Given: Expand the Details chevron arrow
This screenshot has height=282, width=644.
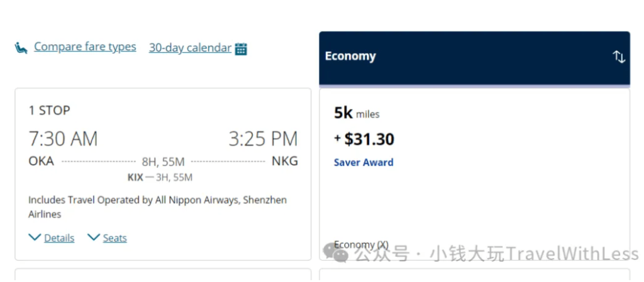Looking at the screenshot, I should click(35, 237).
